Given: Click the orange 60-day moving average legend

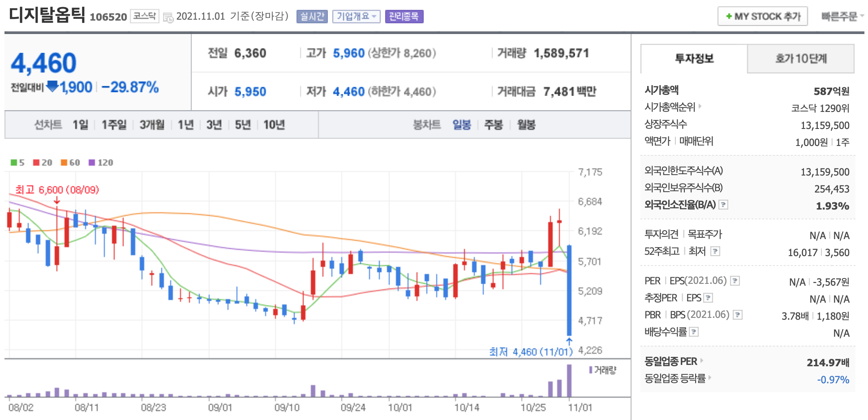Looking at the screenshot, I should [70, 163].
